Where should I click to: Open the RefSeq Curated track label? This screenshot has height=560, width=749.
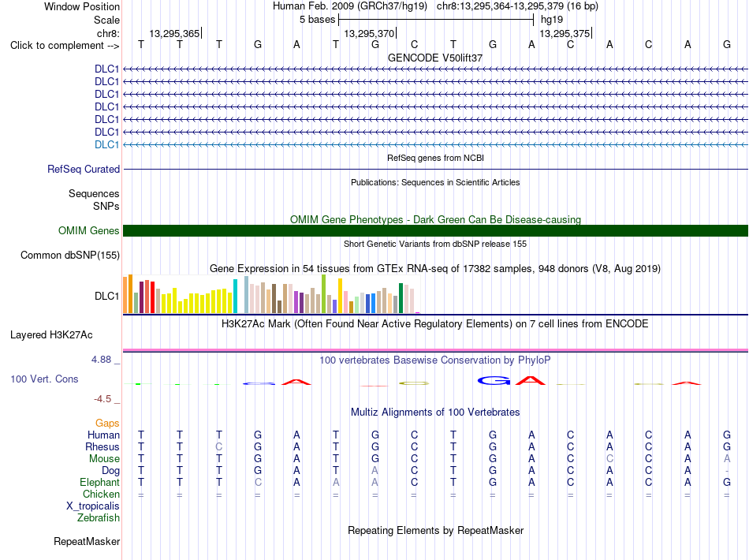tap(84, 169)
